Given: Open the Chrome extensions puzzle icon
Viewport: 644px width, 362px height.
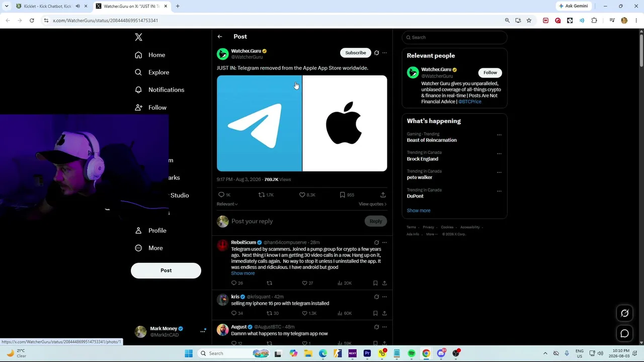Looking at the screenshot, I should [594, 21].
